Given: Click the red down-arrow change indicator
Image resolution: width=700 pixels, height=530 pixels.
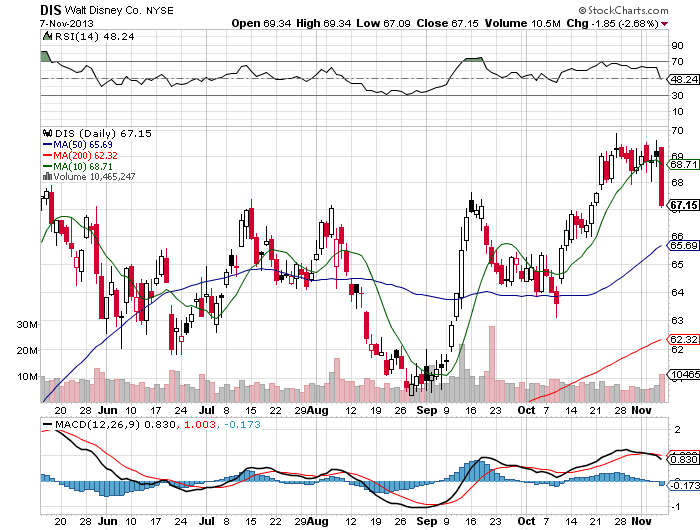Looking at the screenshot, I should pos(665,24).
